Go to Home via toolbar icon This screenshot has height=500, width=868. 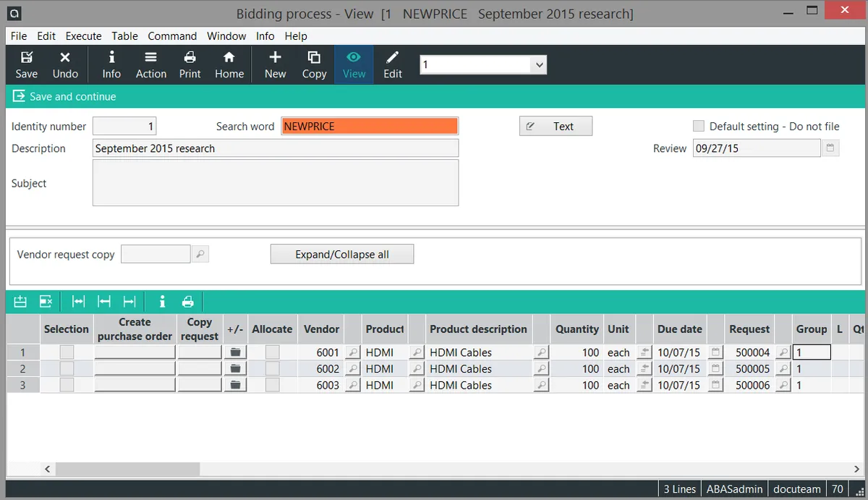[229, 64]
